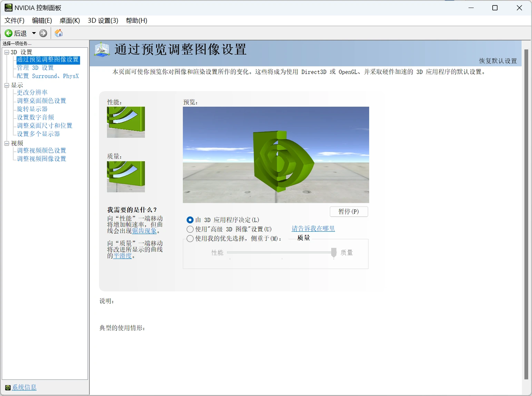Collapse the 显示 tree node

(6, 86)
